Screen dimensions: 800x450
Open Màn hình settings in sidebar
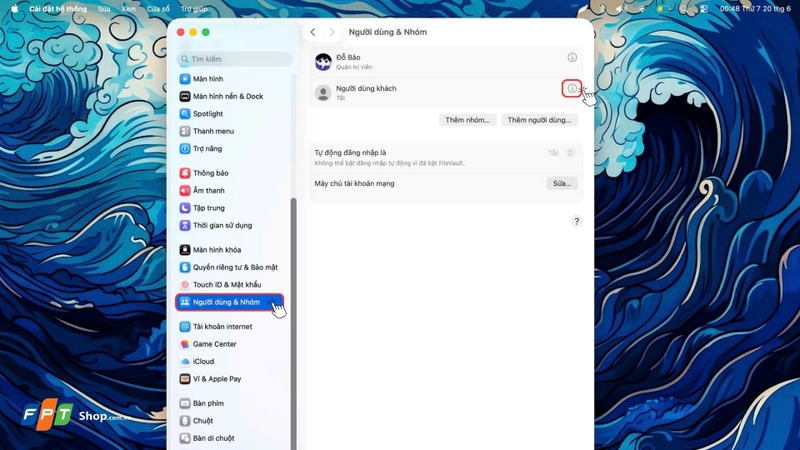pyautogui.click(x=202, y=79)
